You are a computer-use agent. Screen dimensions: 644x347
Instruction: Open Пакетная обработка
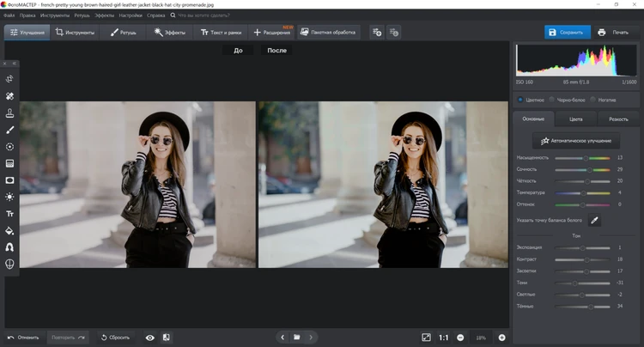pos(328,33)
